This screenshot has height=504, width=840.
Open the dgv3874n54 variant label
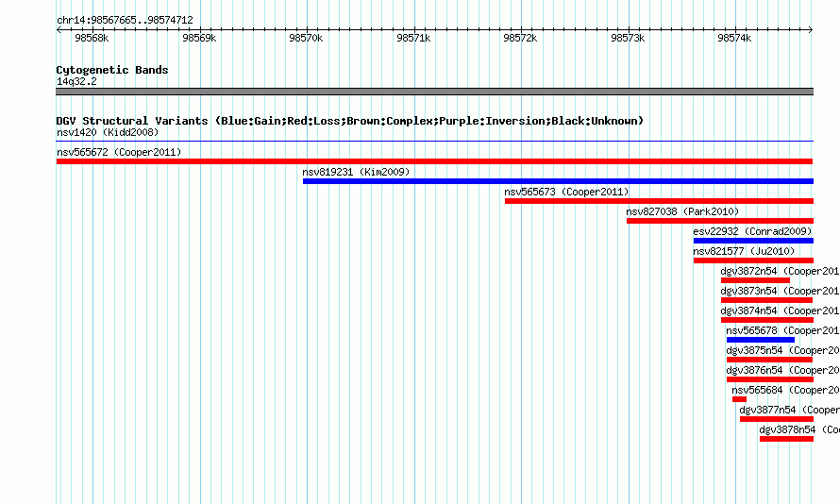pos(780,311)
